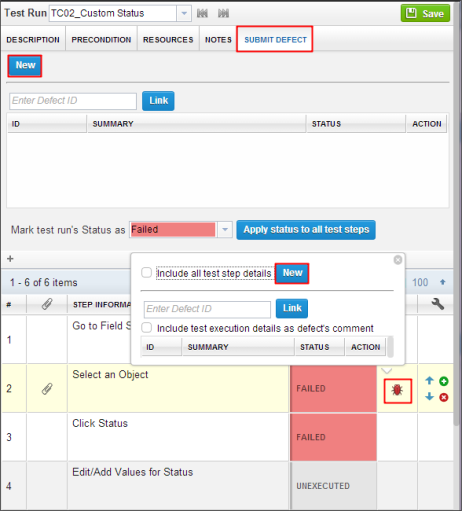Click the Test Run name field TC02_Custom Status
462x511 pixels.
coord(113,13)
